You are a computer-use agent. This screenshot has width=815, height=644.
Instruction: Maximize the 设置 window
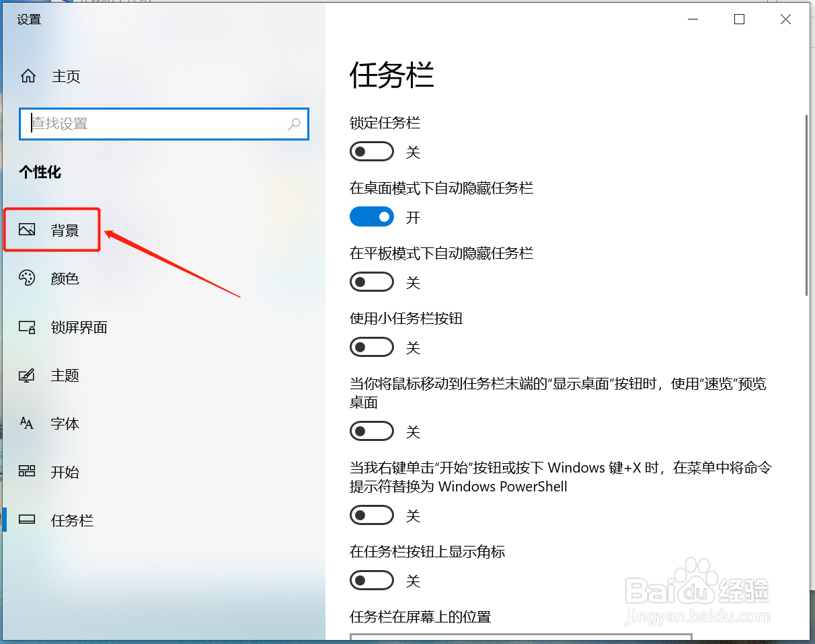[739, 19]
